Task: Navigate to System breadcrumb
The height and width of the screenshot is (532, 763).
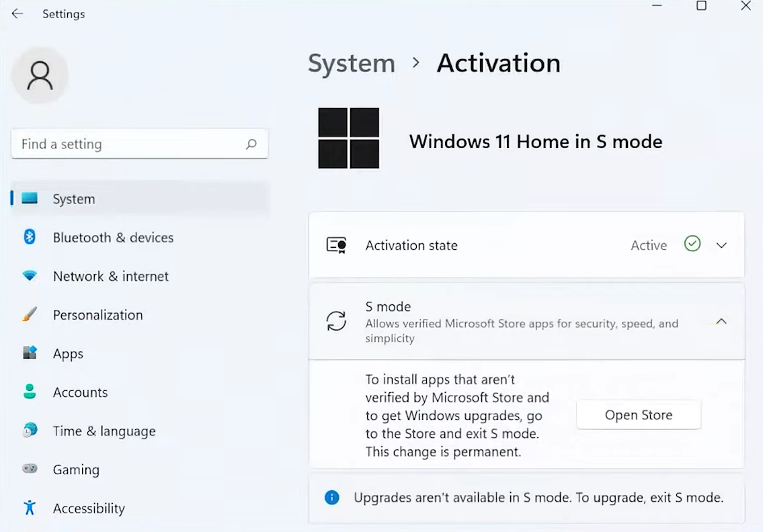Action: (x=352, y=63)
